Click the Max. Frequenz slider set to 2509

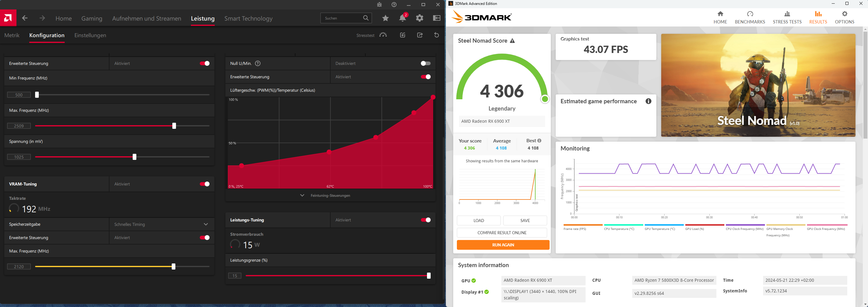tap(174, 126)
